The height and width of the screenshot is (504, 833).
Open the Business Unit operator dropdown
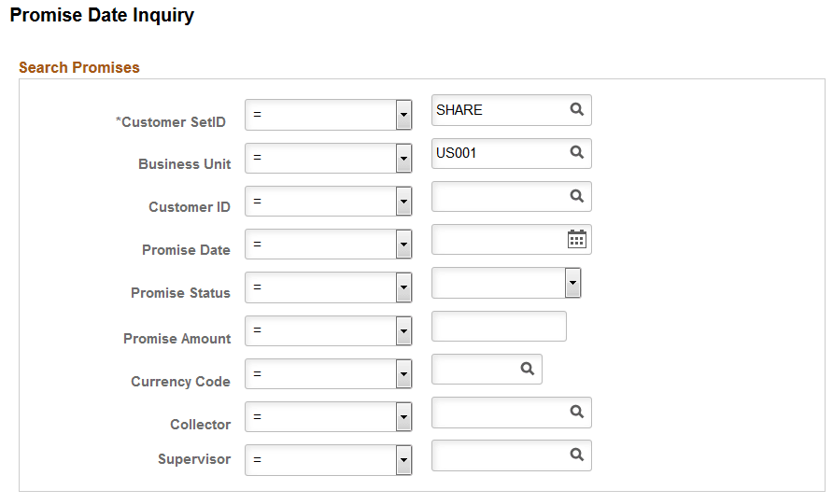[403, 159]
